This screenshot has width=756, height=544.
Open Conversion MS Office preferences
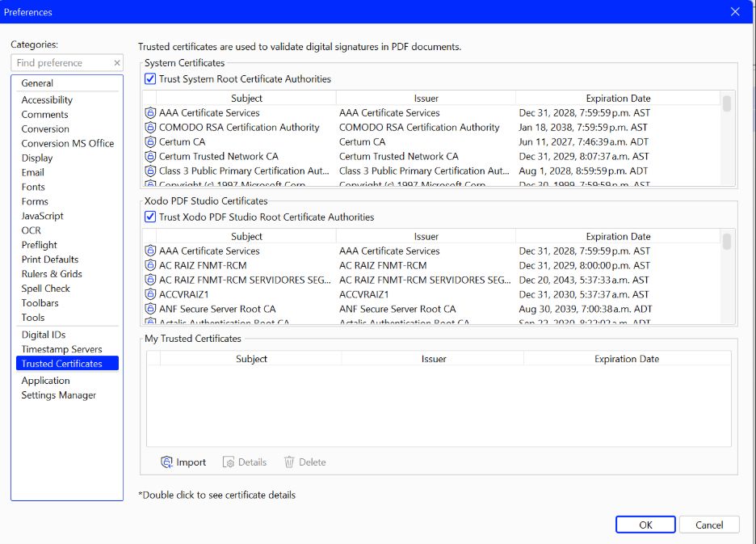67,143
